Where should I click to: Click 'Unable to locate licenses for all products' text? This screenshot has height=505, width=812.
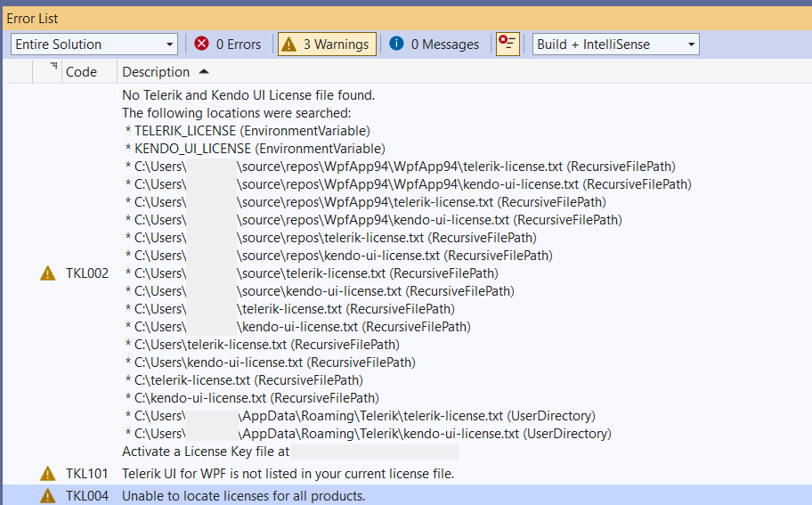pos(243,496)
